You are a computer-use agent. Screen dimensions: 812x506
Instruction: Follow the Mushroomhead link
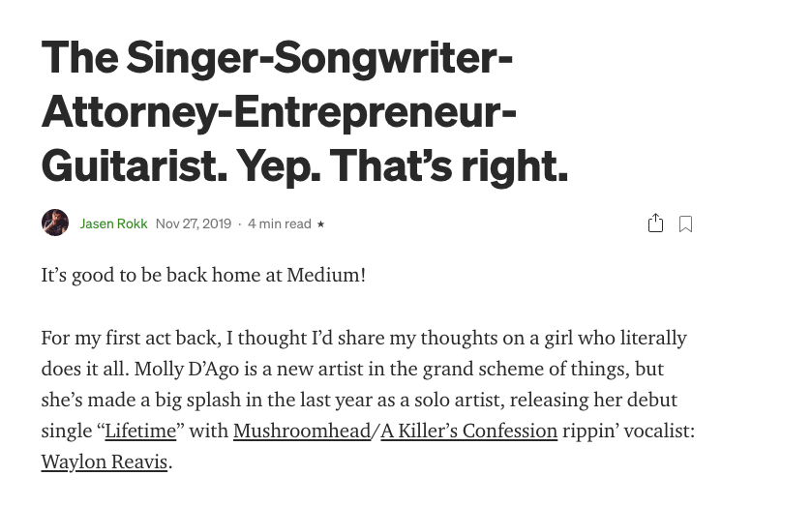pos(302,431)
